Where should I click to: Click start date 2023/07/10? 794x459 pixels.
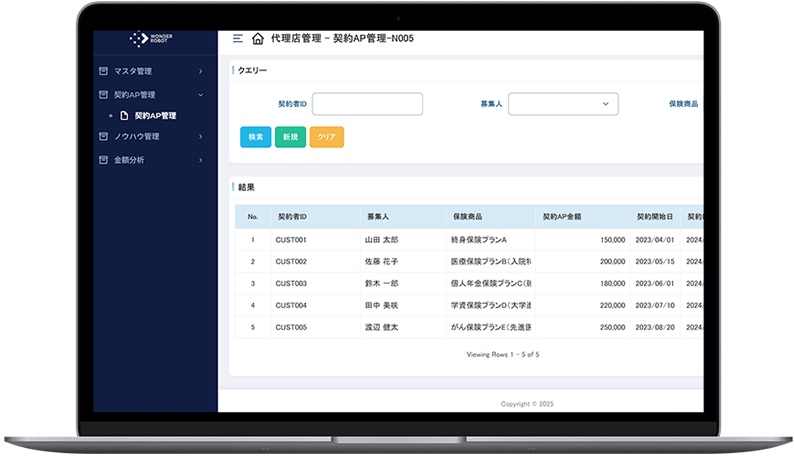point(655,305)
